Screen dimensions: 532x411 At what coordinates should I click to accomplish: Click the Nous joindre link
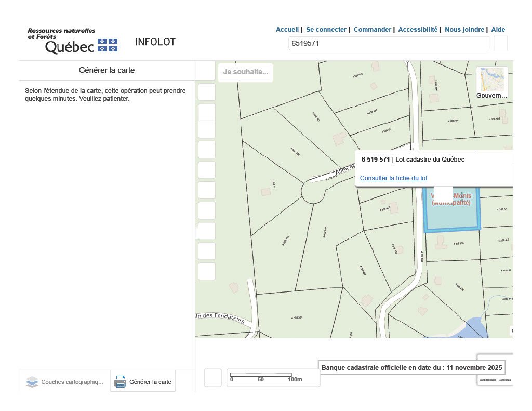pyautogui.click(x=464, y=30)
